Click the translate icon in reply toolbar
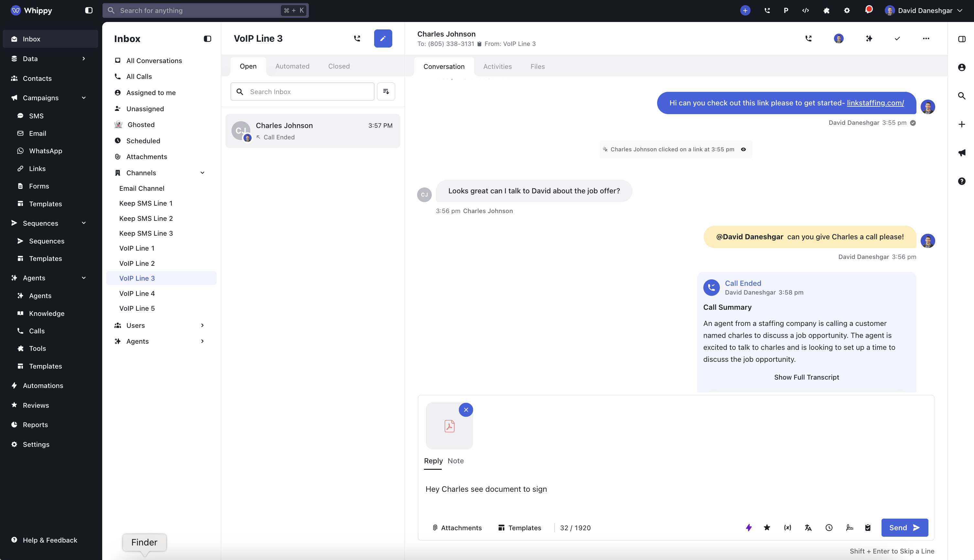 pyautogui.click(x=808, y=528)
